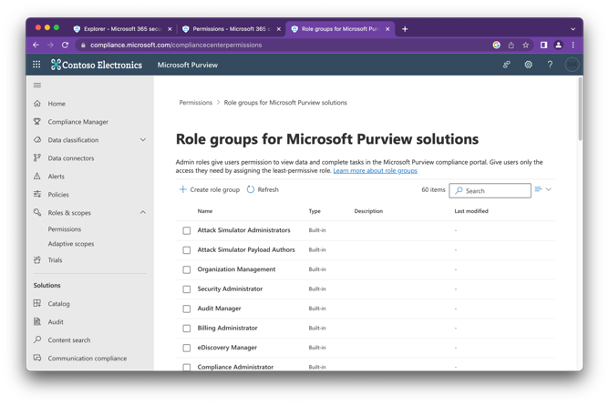
Task: Open Adaptive scopes in sidebar
Action: pos(71,244)
